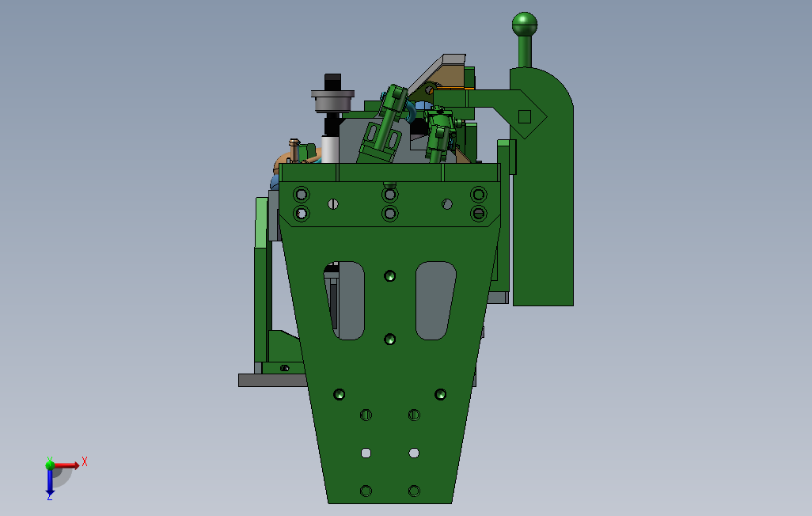This screenshot has height=516, width=812.
Task: Select the dark gray flat base plate
Action: click(x=272, y=380)
